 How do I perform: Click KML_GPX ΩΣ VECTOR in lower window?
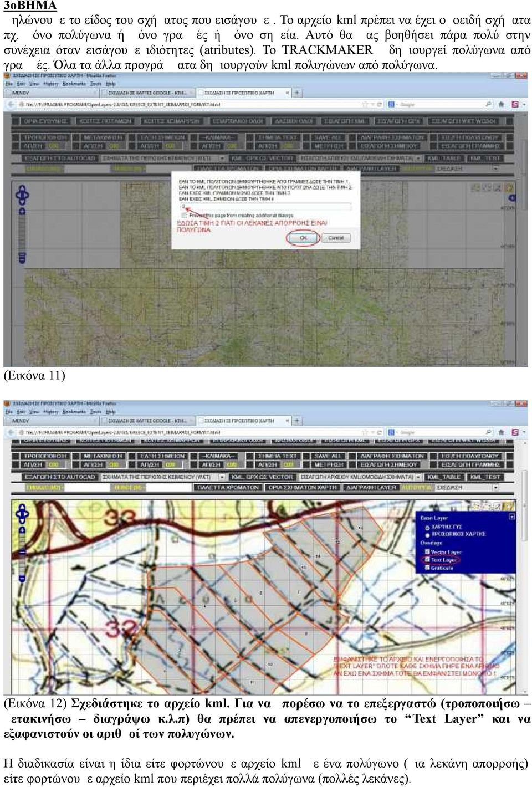262,477
